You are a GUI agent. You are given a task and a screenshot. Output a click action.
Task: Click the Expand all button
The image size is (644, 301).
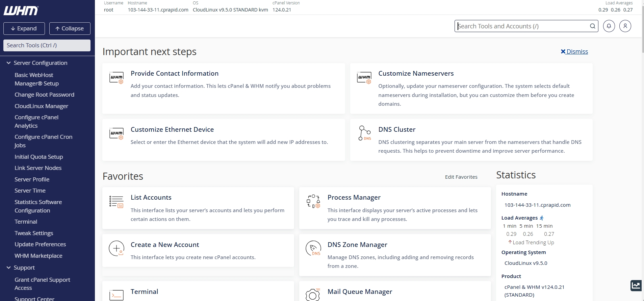pyautogui.click(x=24, y=28)
